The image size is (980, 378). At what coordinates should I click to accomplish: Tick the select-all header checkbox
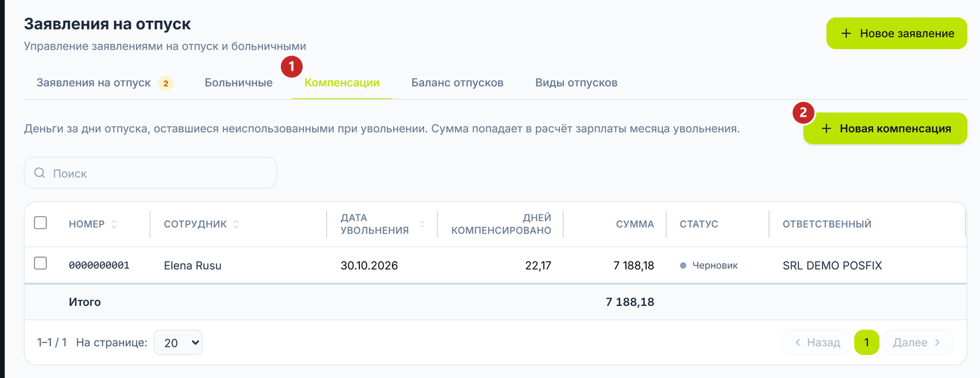click(41, 223)
